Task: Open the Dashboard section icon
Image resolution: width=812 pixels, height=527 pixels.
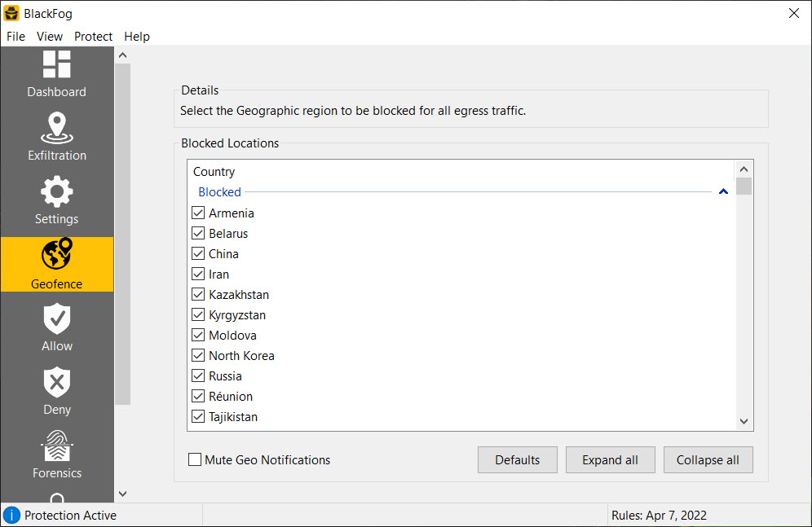Action: 57,64
